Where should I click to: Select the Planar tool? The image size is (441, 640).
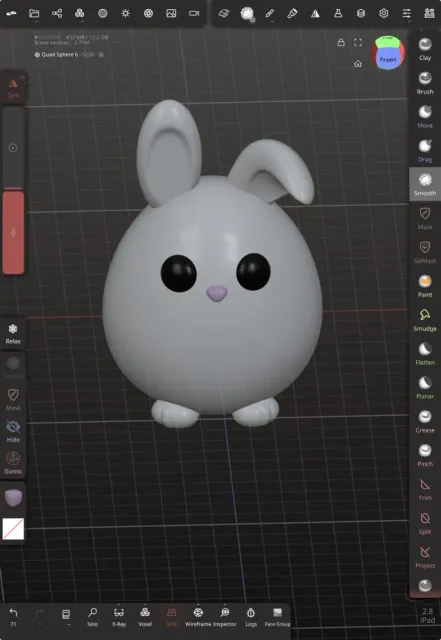tap(425, 387)
